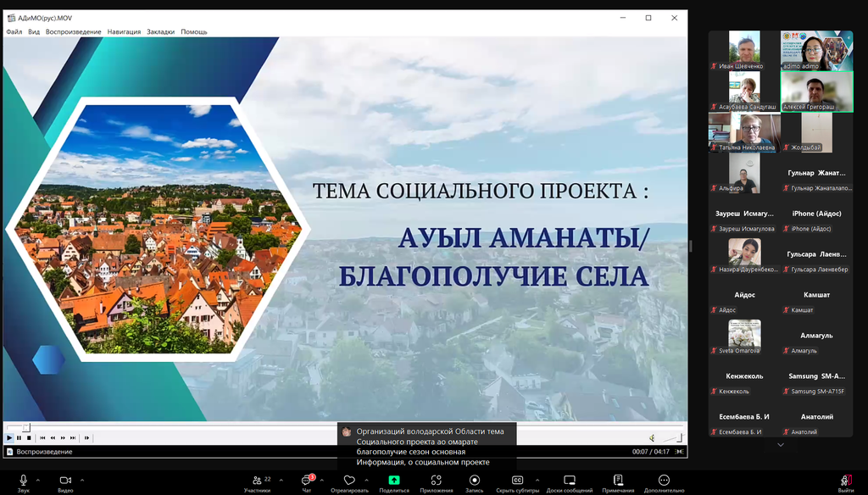868x495 pixels.
Task: Expand more participants with down chevron
Action: click(781, 445)
